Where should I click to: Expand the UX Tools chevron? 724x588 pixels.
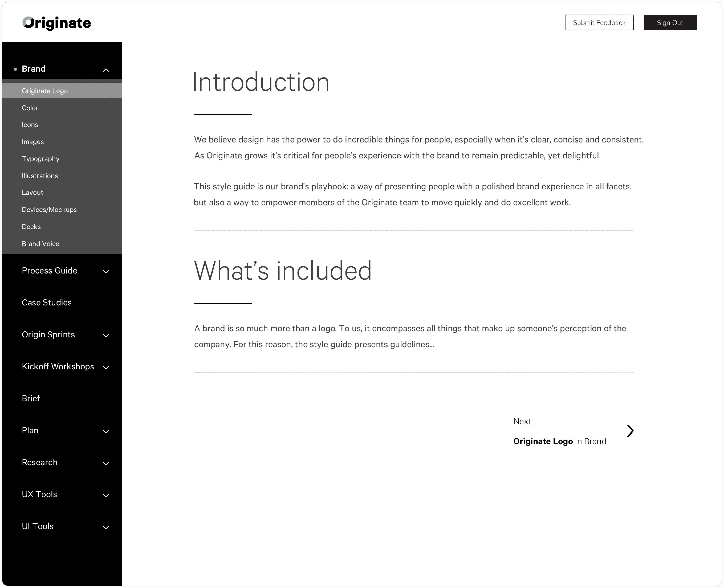pyautogui.click(x=106, y=495)
